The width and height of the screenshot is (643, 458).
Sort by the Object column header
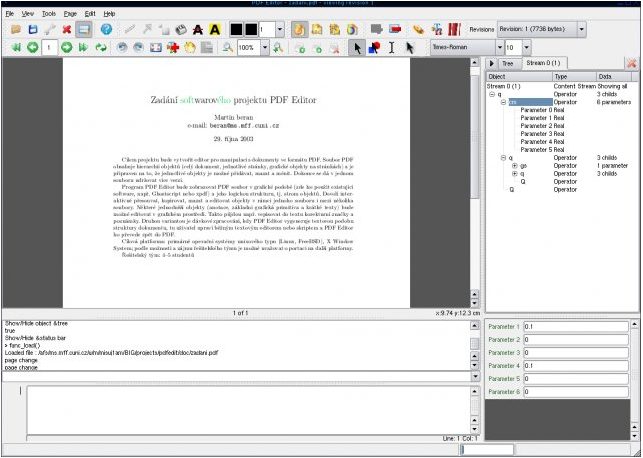pos(519,77)
